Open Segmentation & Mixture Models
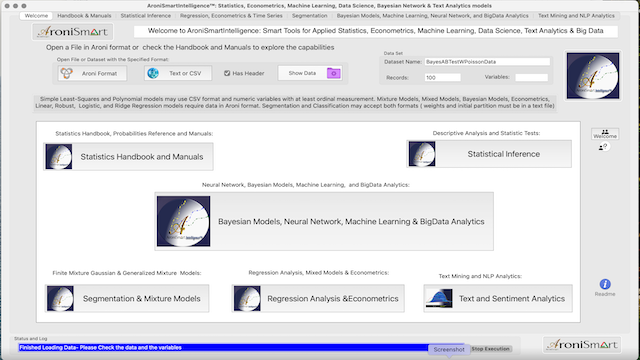The height and width of the screenshot is (360, 640). pyautogui.click(x=127, y=298)
